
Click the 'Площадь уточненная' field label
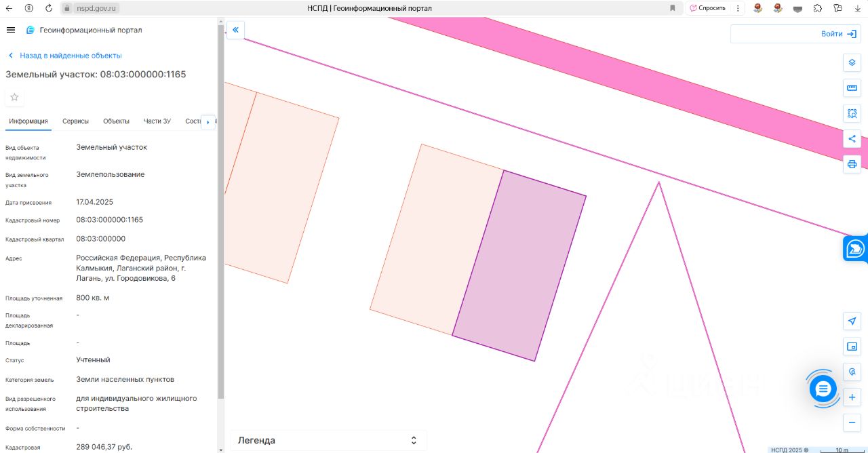(x=34, y=298)
